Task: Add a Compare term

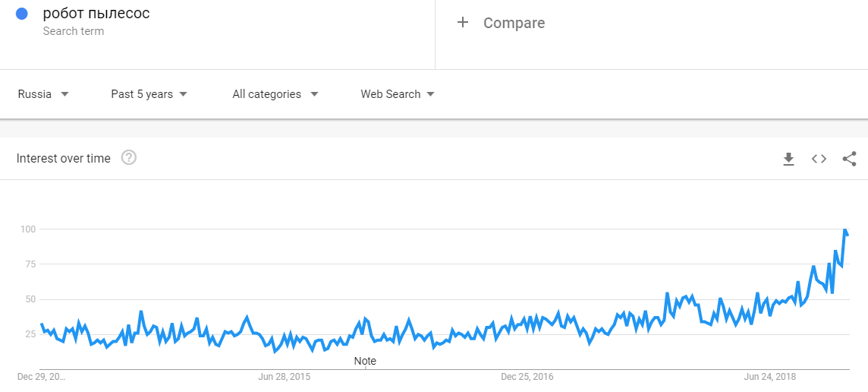Action: pos(514,23)
